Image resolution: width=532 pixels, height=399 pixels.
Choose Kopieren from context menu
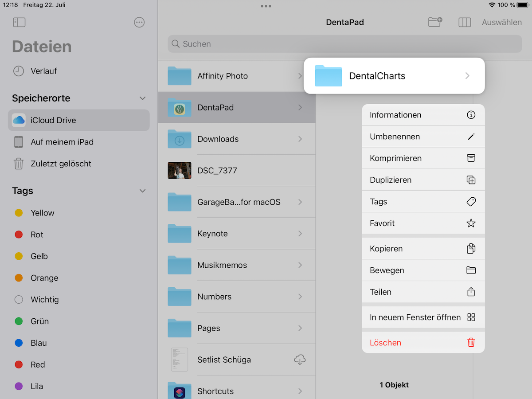point(423,249)
